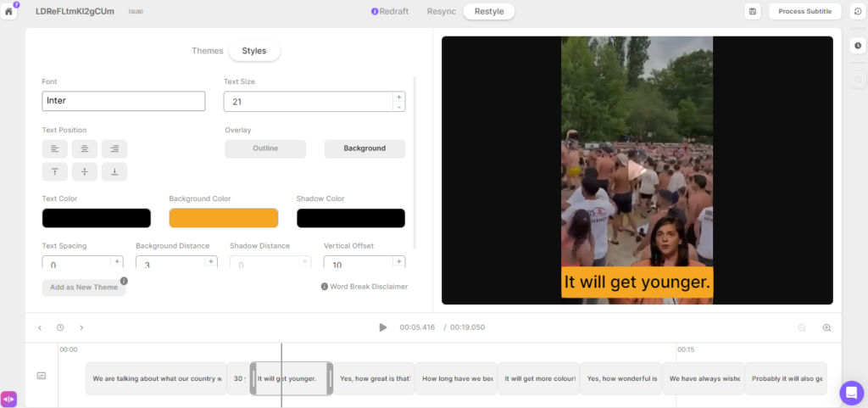Open version history icon

tap(858, 11)
